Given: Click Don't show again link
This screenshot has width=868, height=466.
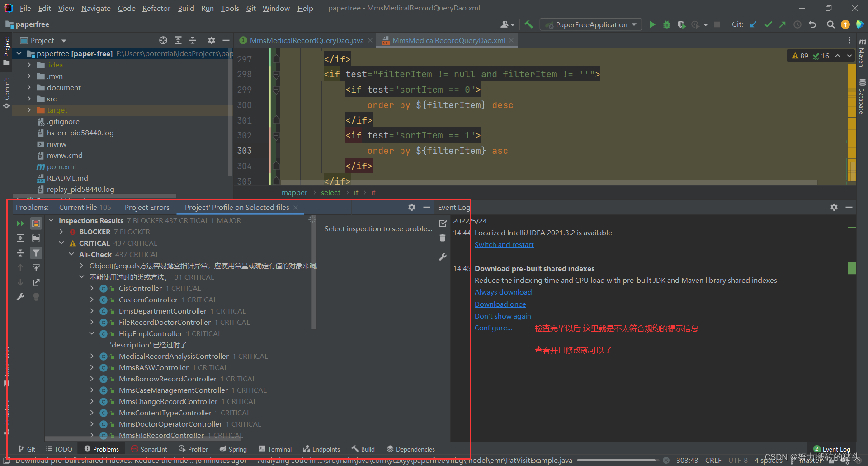Looking at the screenshot, I should point(503,316).
